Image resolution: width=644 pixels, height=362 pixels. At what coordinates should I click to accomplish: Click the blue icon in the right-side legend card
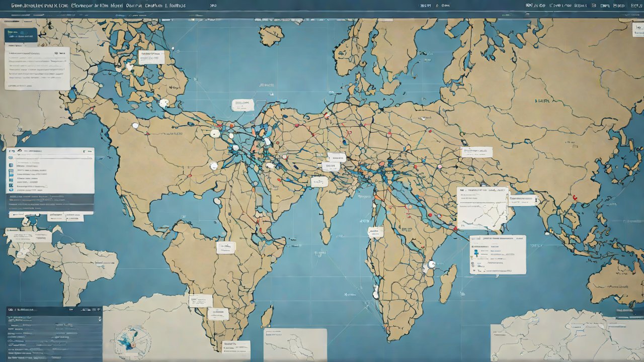point(473,255)
